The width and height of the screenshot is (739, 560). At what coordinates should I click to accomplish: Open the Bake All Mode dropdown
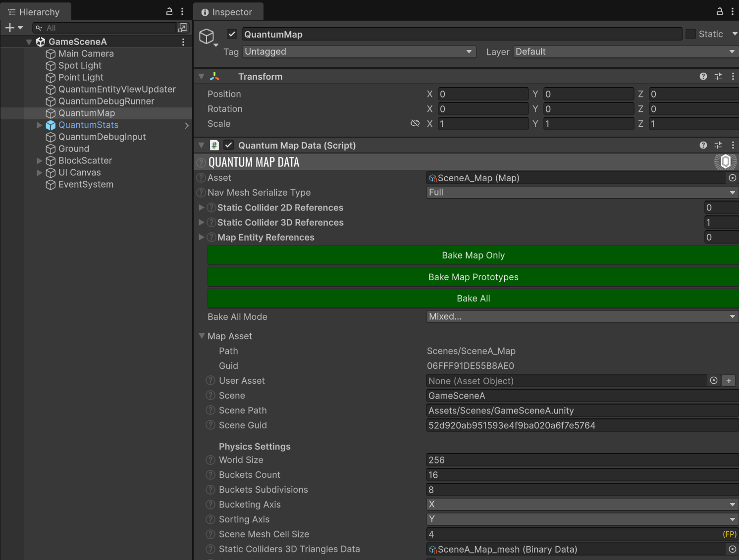582,317
